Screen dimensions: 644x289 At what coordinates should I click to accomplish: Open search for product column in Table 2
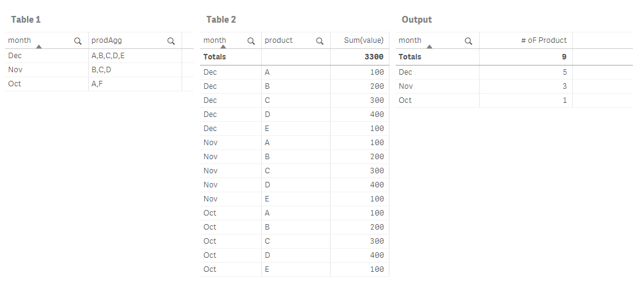point(320,41)
